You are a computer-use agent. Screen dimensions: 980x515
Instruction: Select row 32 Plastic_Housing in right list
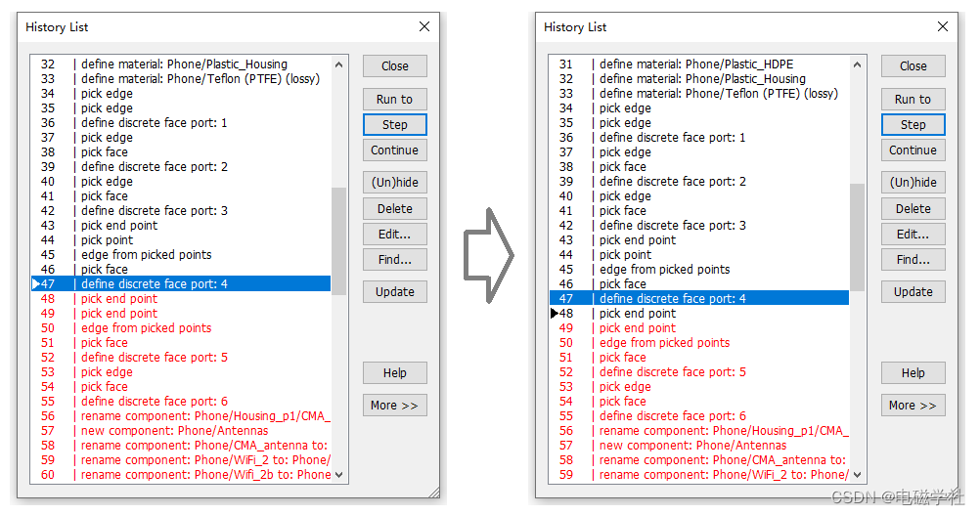(699, 78)
